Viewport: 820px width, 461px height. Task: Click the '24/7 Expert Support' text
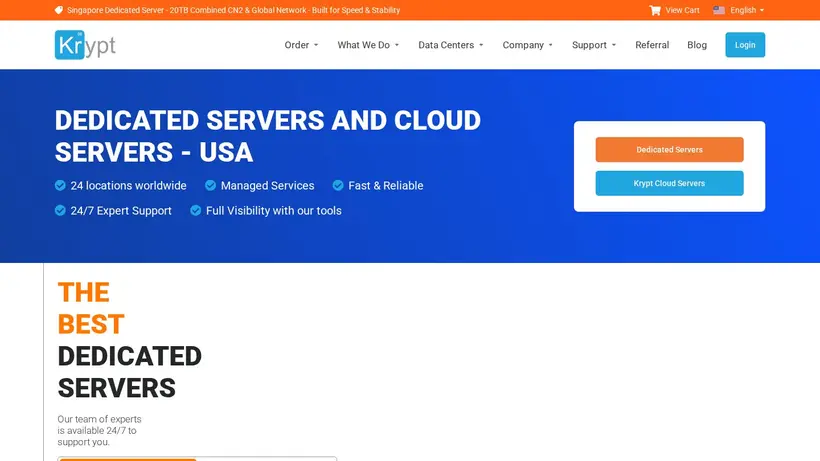(x=121, y=211)
